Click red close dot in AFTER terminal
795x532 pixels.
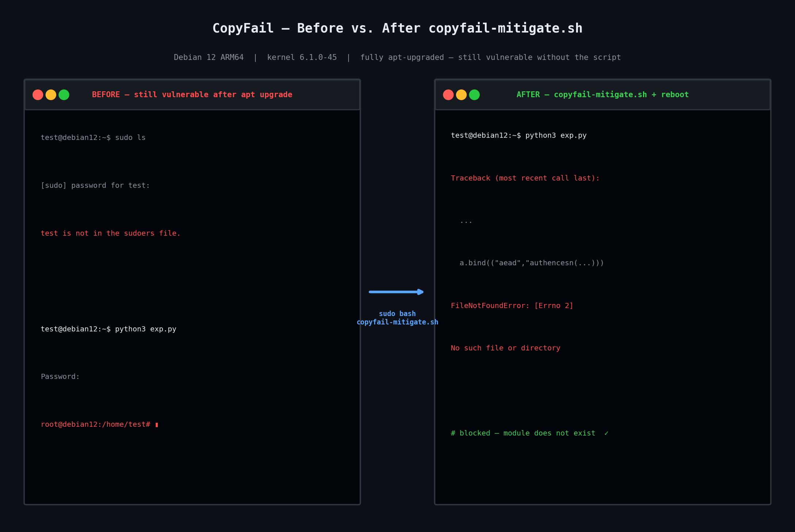click(x=448, y=95)
